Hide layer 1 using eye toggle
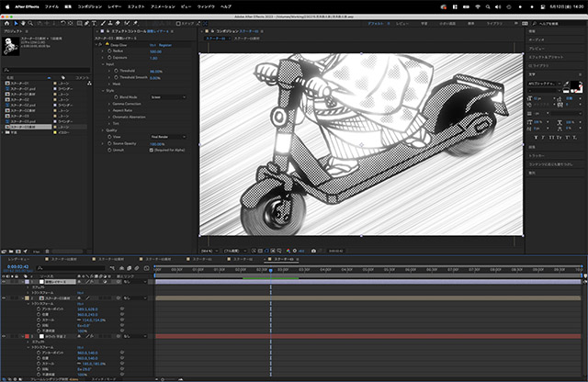The width and height of the screenshot is (588, 382). [x=5, y=280]
